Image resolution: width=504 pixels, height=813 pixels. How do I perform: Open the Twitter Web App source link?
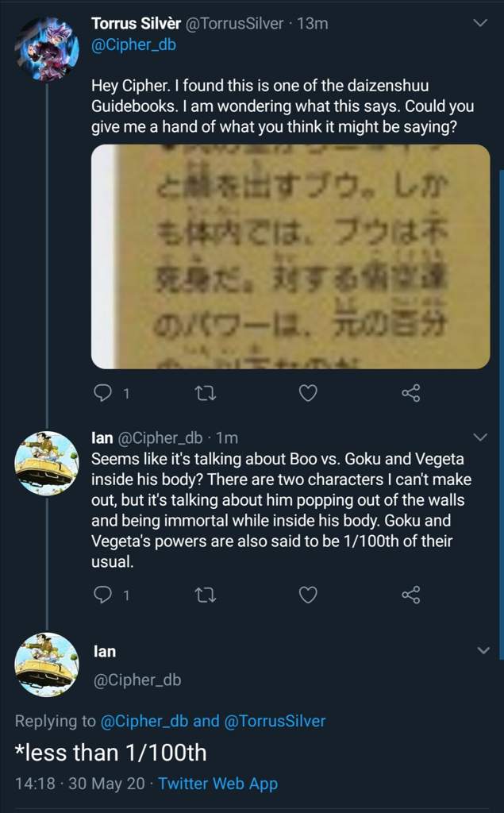(x=217, y=783)
